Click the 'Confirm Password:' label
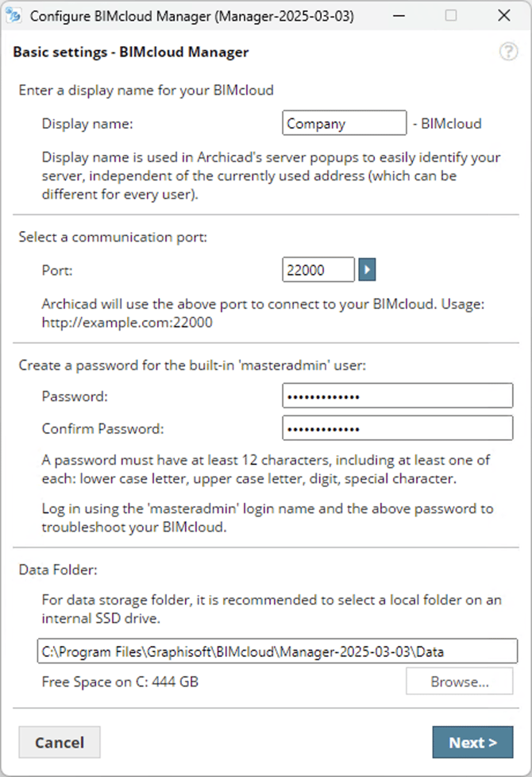532x777 pixels. point(102,429)
